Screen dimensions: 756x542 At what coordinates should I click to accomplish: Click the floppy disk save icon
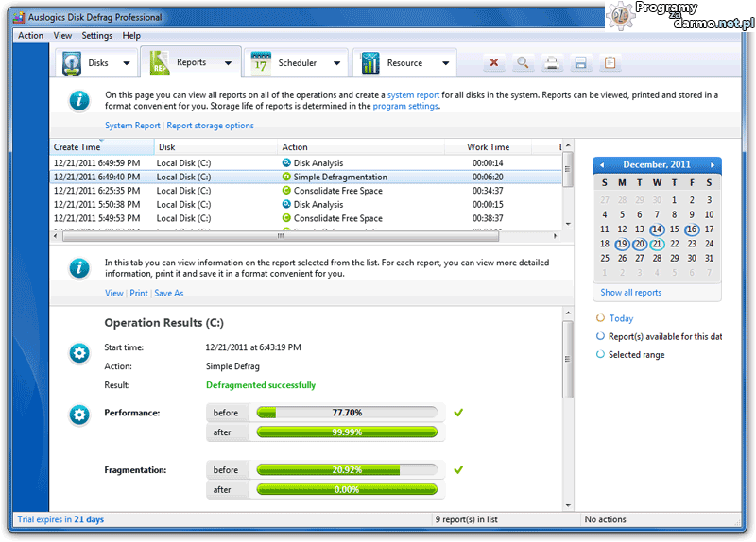[581, 63]
